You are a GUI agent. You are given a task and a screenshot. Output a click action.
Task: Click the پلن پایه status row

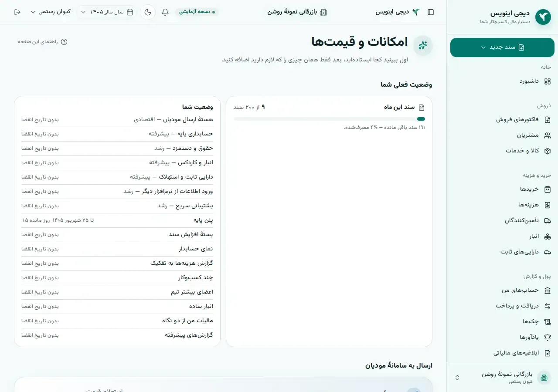117,220
